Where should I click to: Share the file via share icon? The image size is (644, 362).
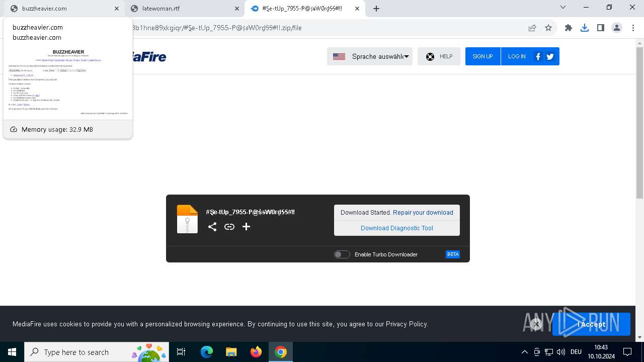[x=212, y=227]
